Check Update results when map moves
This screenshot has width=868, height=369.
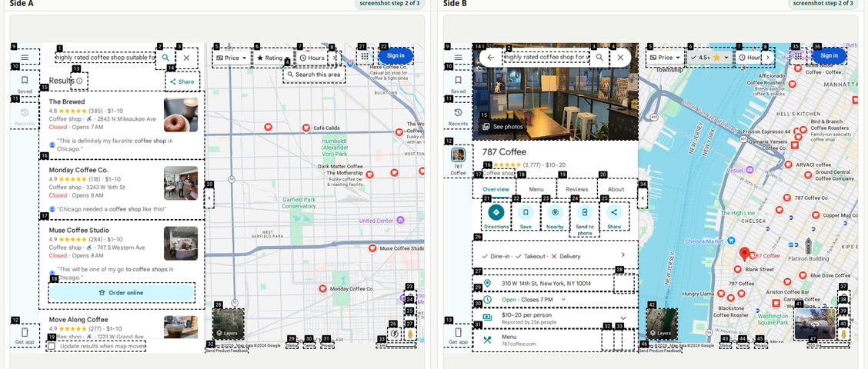[52, 346]
